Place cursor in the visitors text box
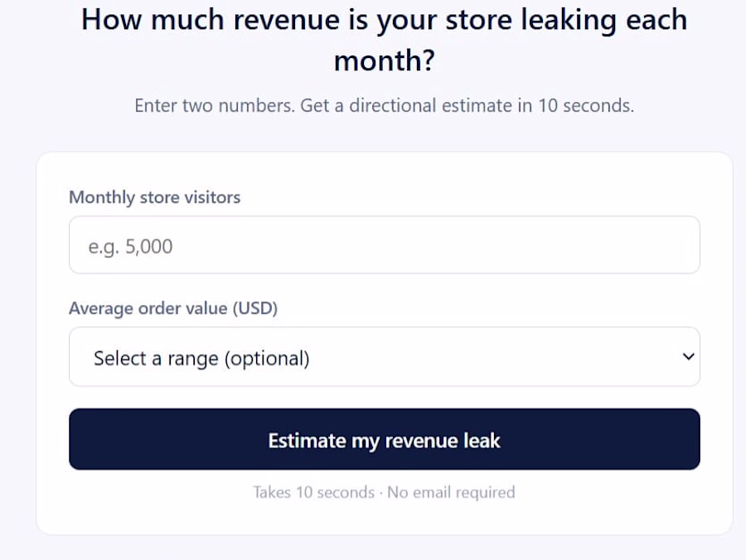The width and height of the screenshot is (746, 560). click(384, 245)
